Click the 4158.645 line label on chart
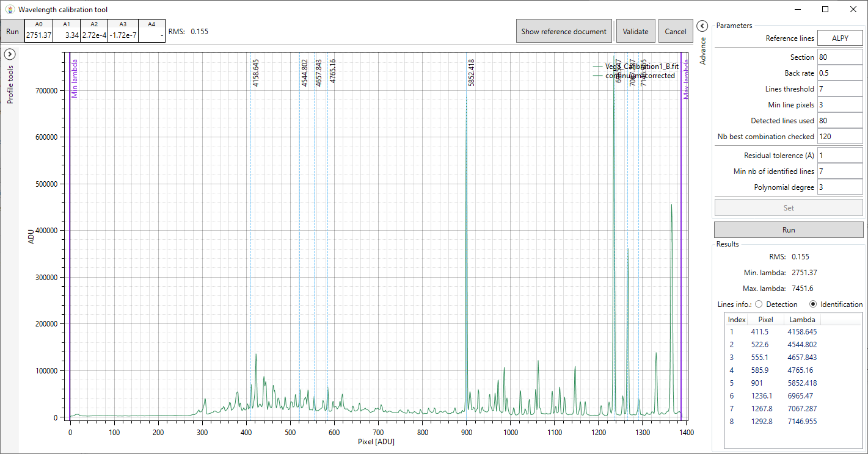This screenshot has height=454, width=868. (256, 73)
